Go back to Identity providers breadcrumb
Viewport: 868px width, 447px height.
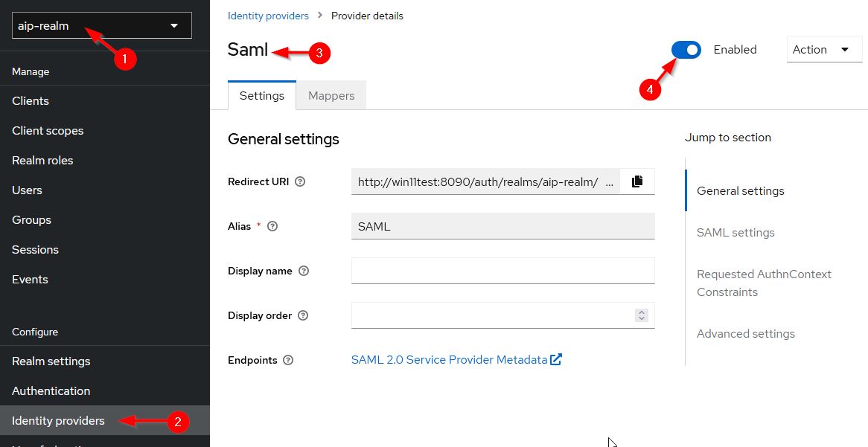(x=268, y=16)
